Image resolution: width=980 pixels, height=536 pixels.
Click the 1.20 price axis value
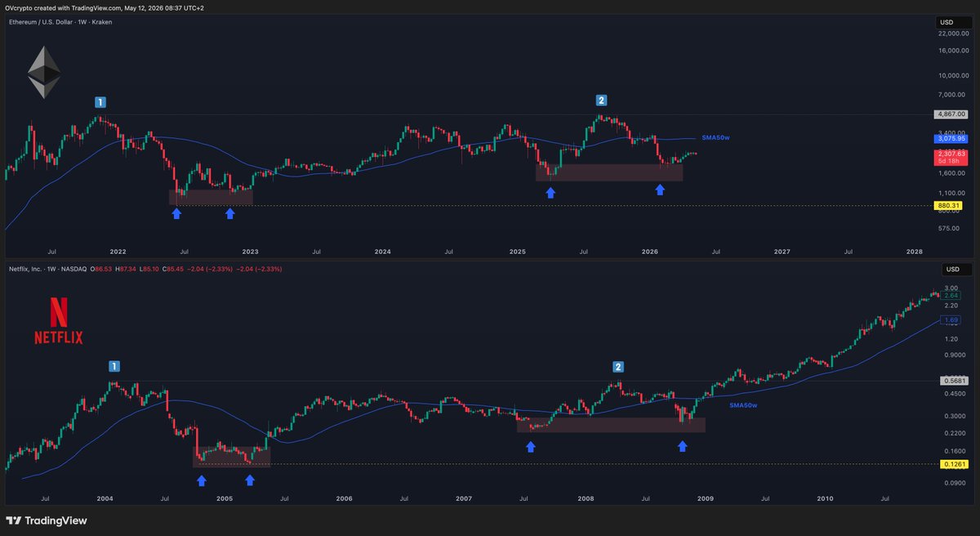click(x=952, y=338)
